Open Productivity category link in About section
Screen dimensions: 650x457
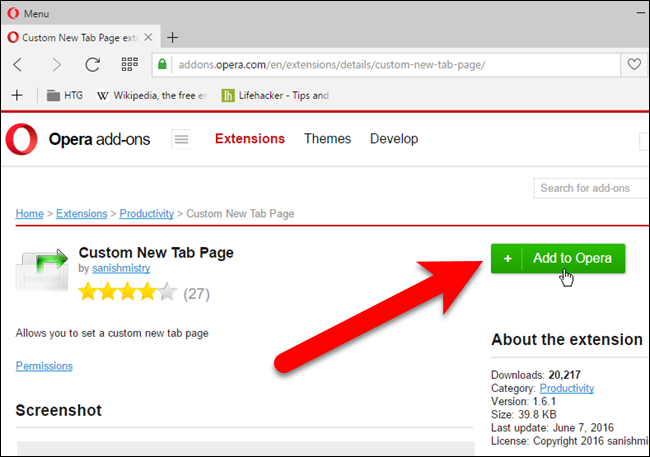tap(567, 388)
